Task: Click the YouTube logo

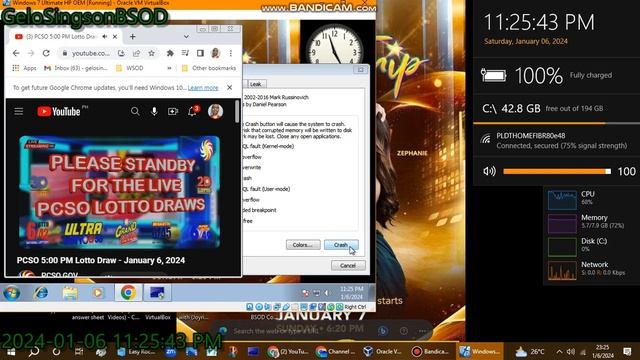Action: [x=59, y=111]
